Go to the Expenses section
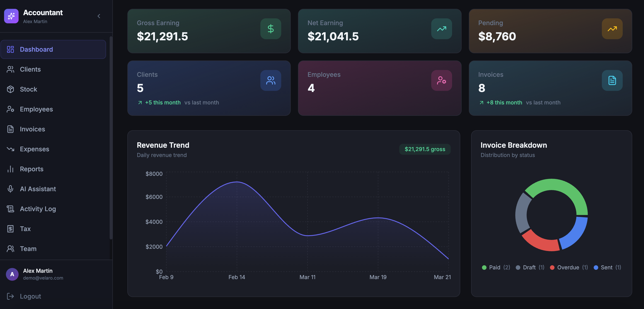This screenshot has width=644, height=309. coord(34,149)
